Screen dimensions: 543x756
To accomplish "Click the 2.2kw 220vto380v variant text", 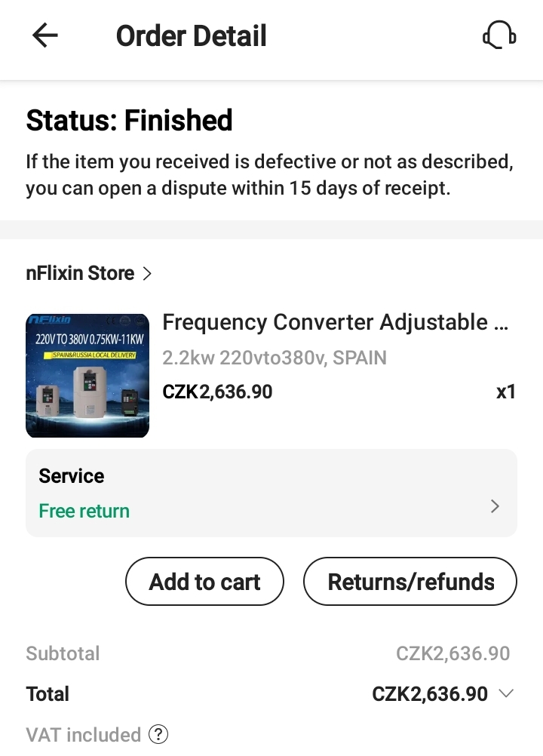I will pyautogui.click(x=275, y=358).
